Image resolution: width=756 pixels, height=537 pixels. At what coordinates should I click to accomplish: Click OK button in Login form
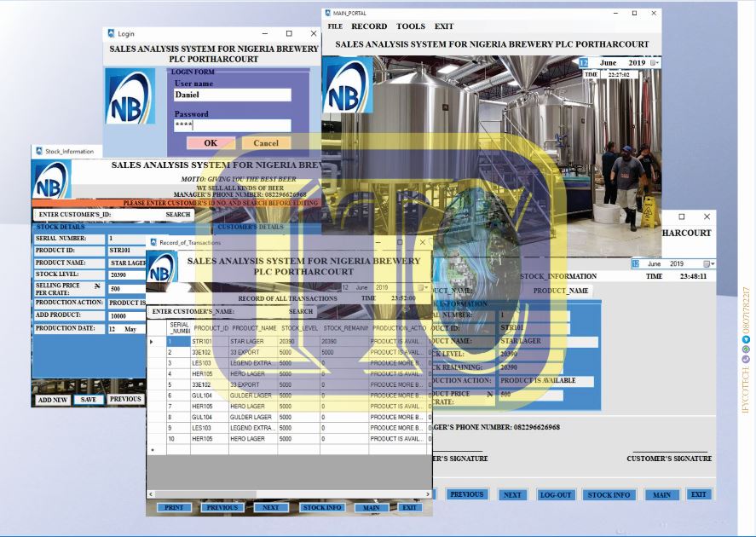click(x=211, y=143)
